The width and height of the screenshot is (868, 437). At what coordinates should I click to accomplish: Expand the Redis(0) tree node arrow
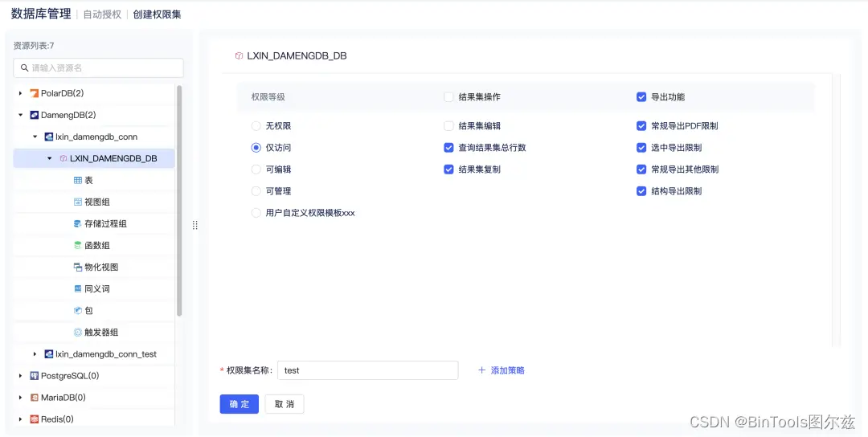[x=20, y=419]
